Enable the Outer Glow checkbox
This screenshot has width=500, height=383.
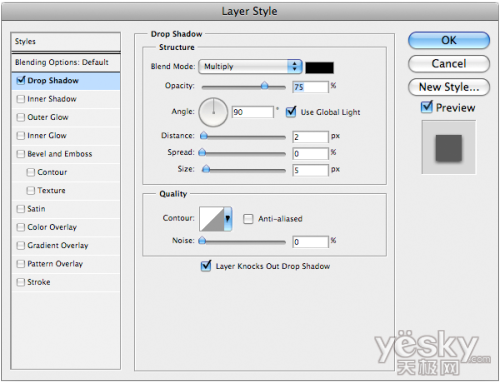point(21,117)
